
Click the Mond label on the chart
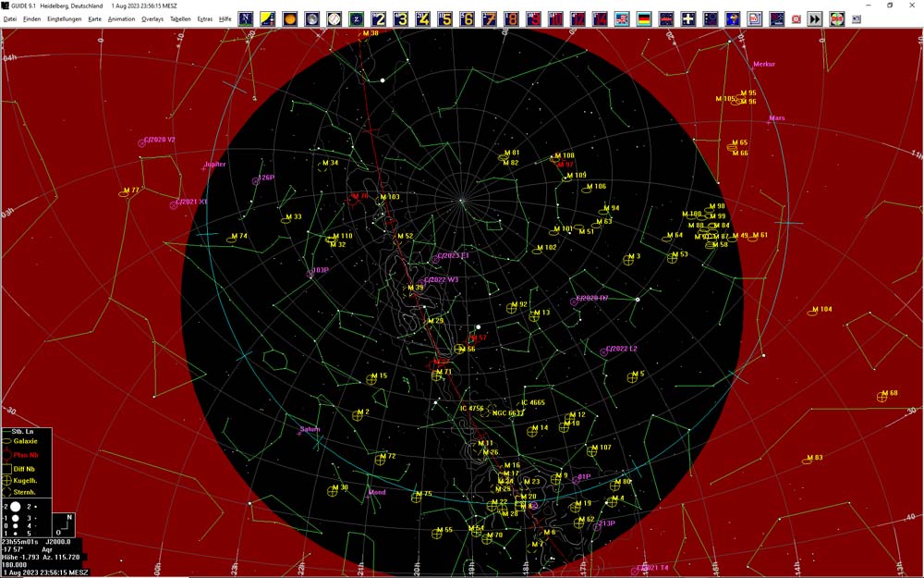pos(377,493)
